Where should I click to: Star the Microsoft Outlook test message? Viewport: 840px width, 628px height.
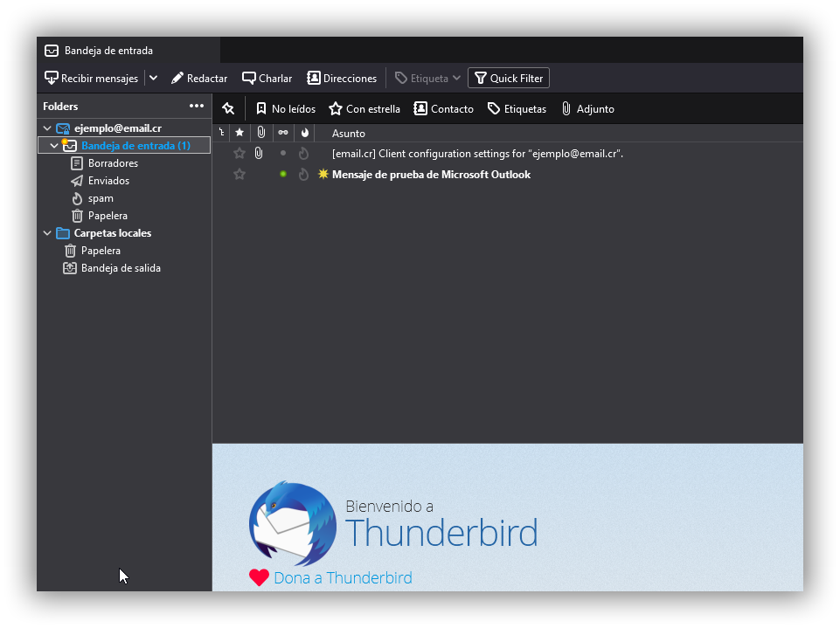(x=239, y=174)
